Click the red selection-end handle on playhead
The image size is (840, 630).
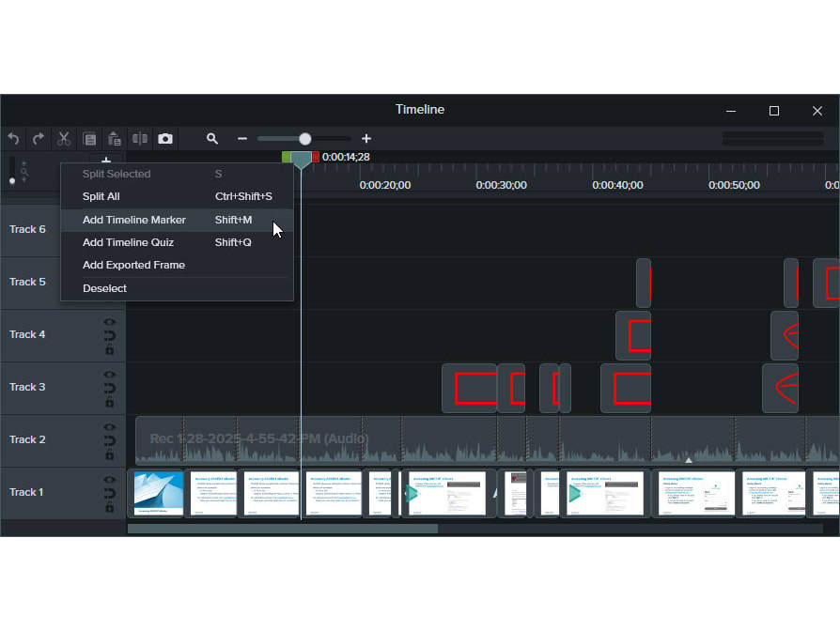click(x=316, y=157)
